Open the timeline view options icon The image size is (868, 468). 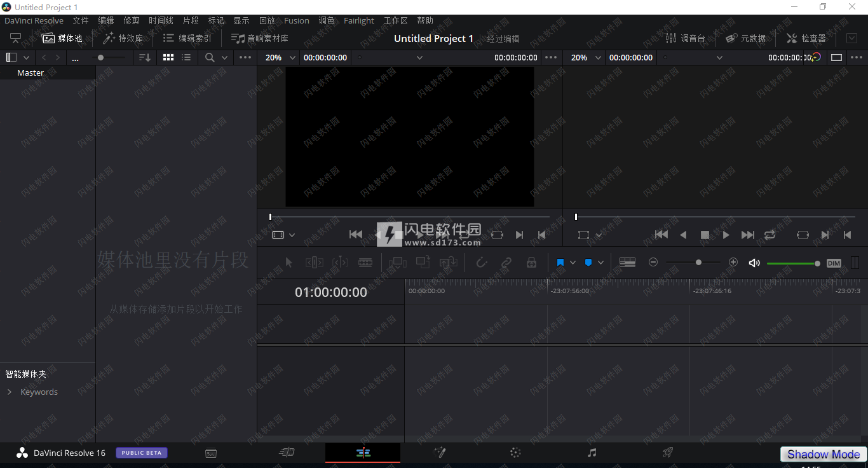628,262
